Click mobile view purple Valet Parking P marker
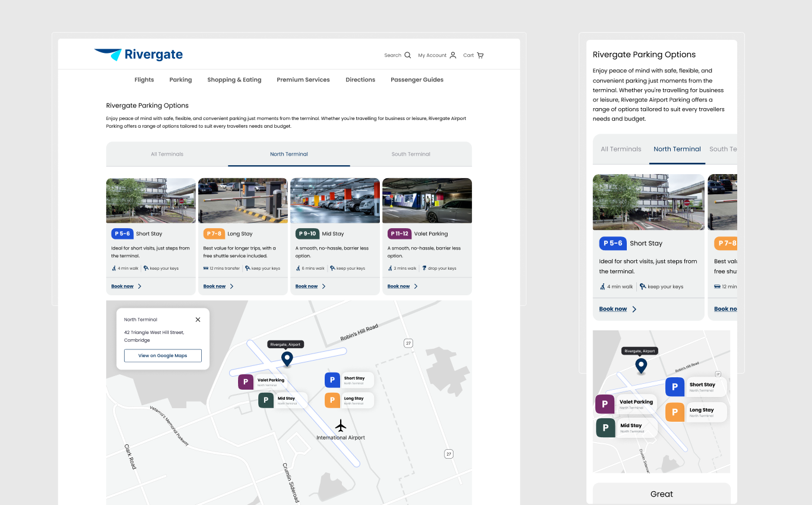This screenshot has height=505, width=812. (605, 404)
